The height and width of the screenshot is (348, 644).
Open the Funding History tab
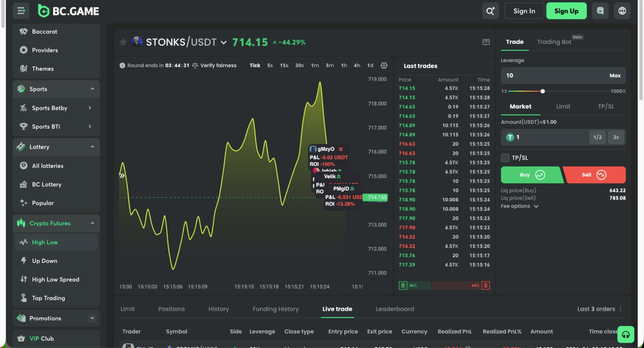tap(276, 309)
